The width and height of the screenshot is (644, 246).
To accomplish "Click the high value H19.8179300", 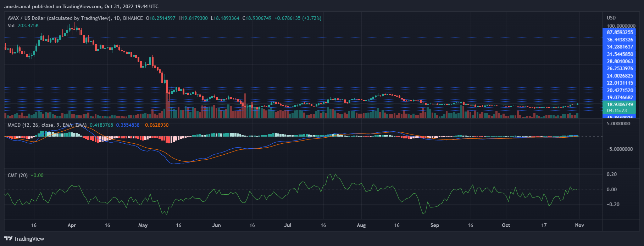I will (x=193, y=18).
